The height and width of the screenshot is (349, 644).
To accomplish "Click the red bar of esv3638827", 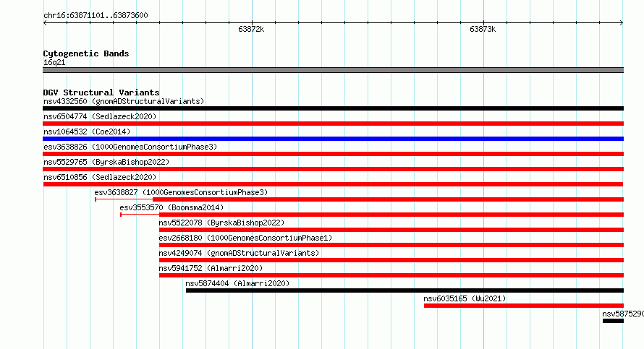I will tap(388, 199).
